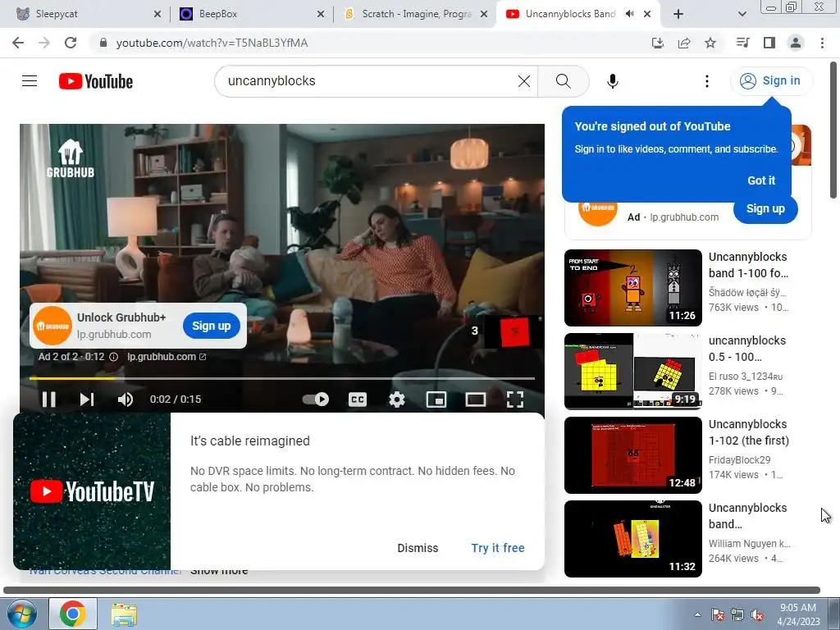Click Sign up in sidebar Grubhub ad
Image resolution: width=840 pixels, height=630 pixels.
765,208
